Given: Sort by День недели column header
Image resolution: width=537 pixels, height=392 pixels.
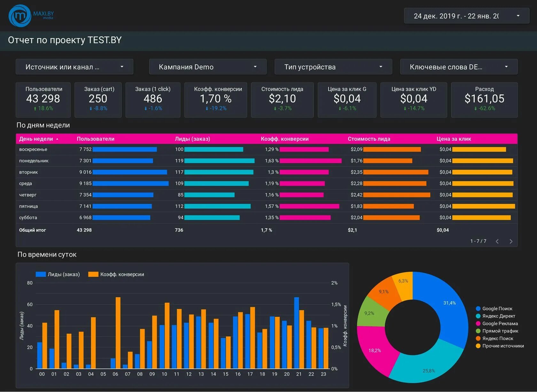Looking at the screenshot, I should (36, 139).
